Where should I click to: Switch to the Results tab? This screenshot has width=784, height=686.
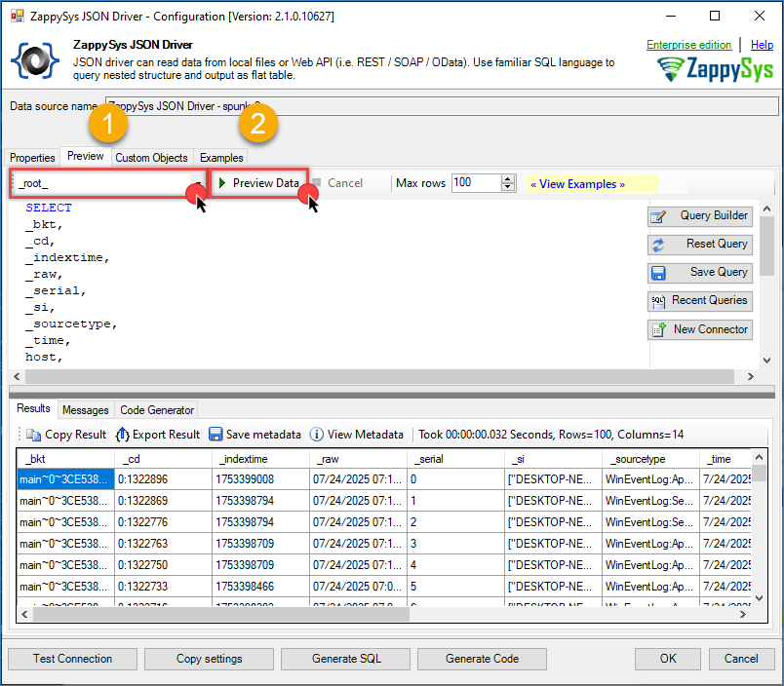[33, 408]
